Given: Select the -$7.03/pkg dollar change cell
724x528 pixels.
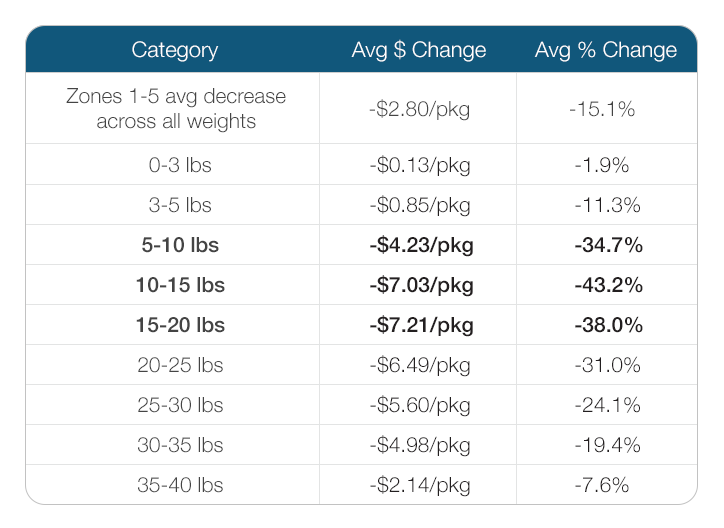Looking at the screenshot, I should (x=418, y=285).
